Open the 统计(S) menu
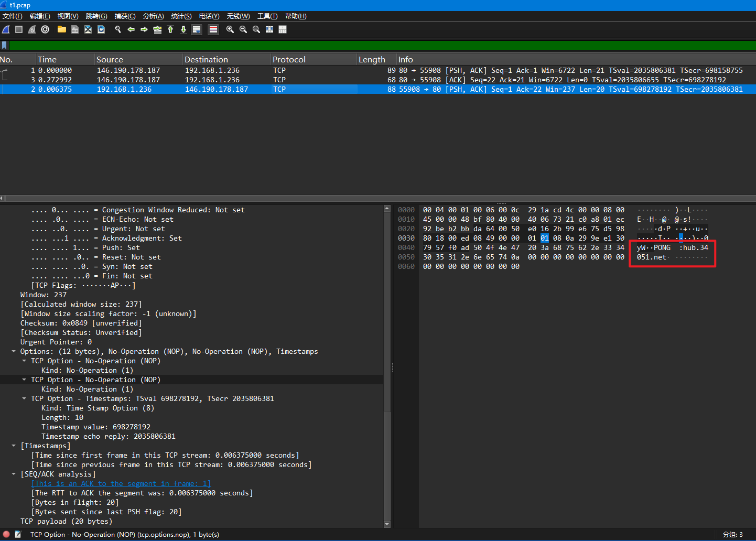 tap(181, 16)
